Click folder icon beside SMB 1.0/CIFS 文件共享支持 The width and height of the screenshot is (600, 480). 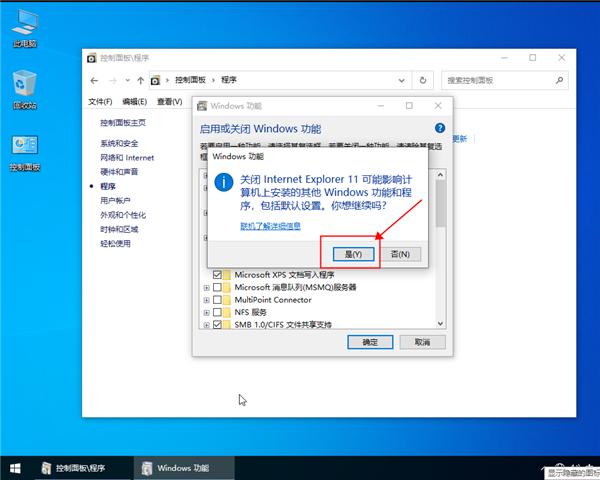click(x=227, y=325)
